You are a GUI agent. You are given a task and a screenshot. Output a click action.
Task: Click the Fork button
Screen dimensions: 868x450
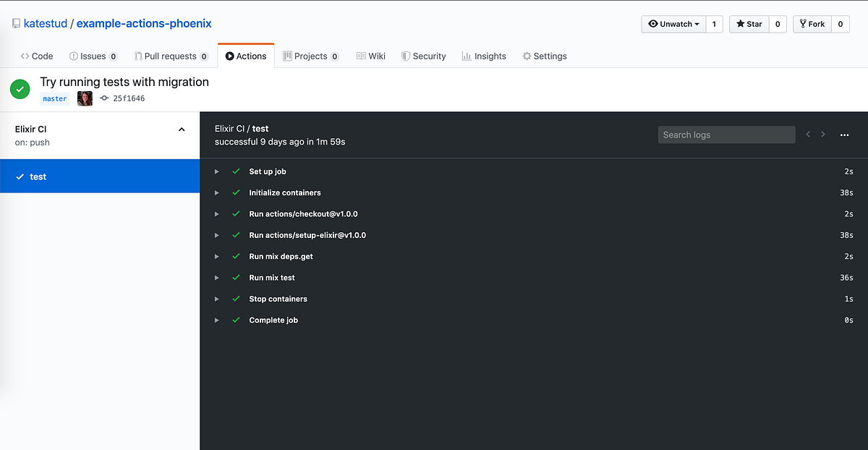812,23
